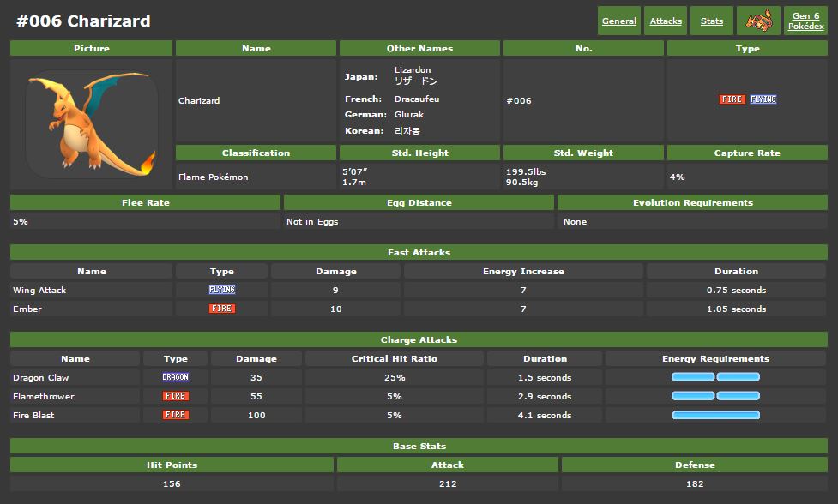Open the Gen 6 Pokédex link

[x=805, y=21]
